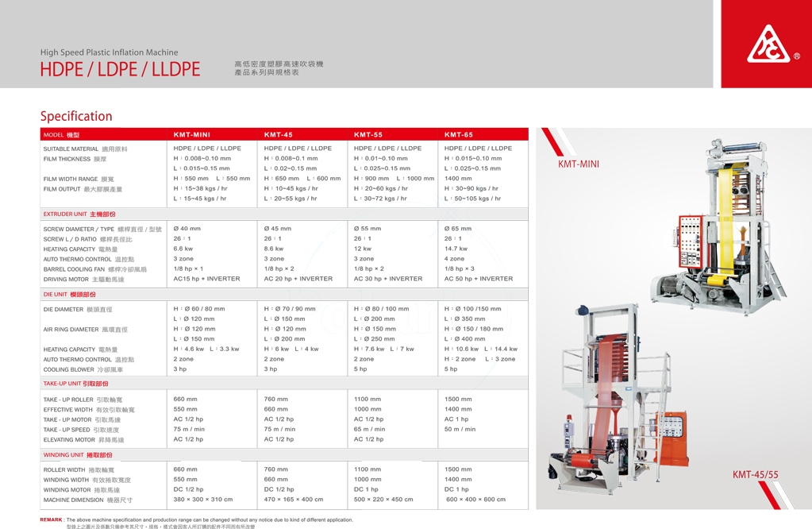Click the COOLING BLOWER row label

[x=83, y=369]
